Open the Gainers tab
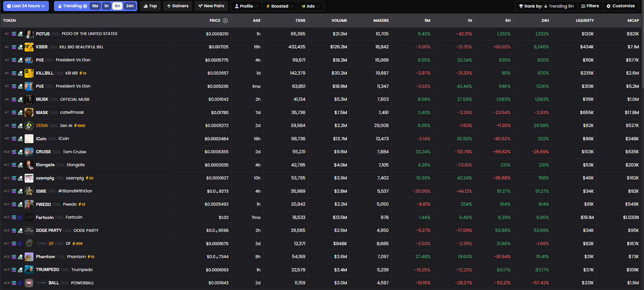The width and height of the screenshot is (644, 290). 178,6
